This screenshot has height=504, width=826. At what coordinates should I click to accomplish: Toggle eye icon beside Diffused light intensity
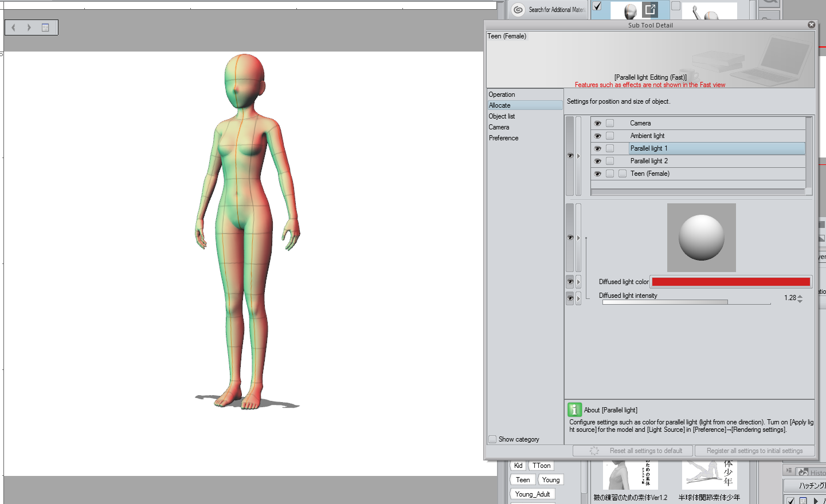coord(570,298)
